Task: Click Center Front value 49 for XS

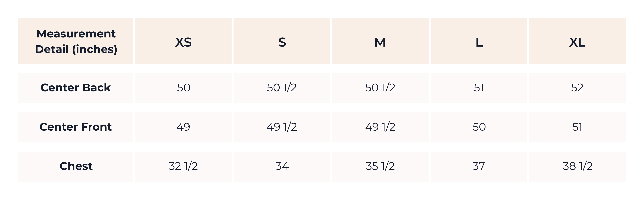Action: pos(183,127)
